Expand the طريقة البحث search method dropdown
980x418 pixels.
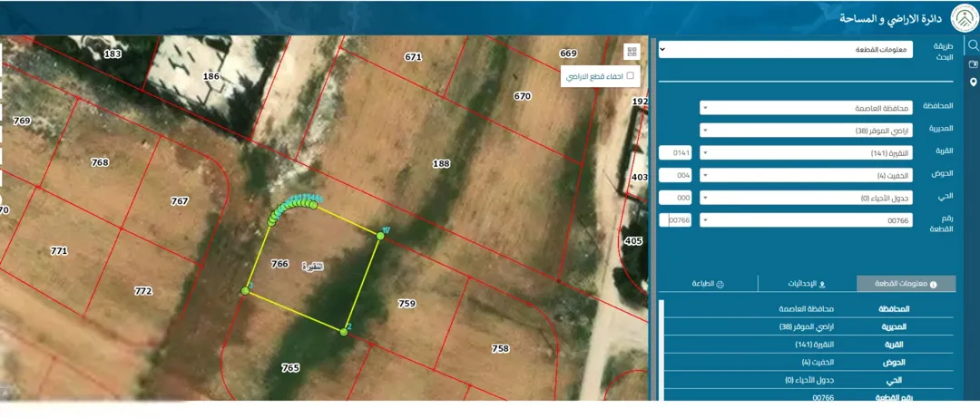point(786,49)
